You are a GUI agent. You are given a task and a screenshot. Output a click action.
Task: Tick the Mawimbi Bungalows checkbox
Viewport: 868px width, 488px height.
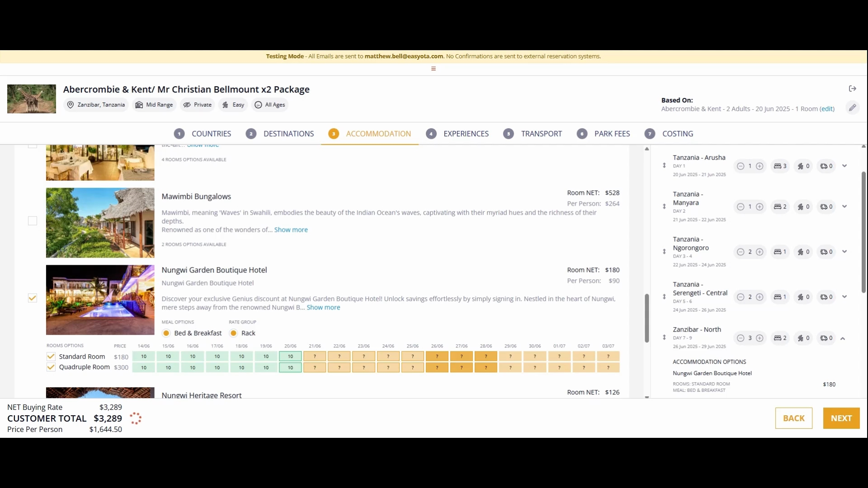coord(33,221)
